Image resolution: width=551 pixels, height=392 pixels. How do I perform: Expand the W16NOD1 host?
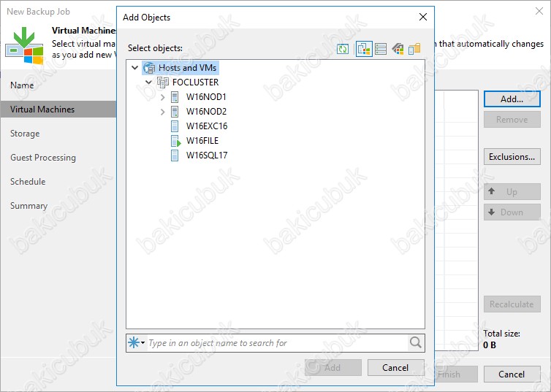pyautogui.click(x=162, y=97)
